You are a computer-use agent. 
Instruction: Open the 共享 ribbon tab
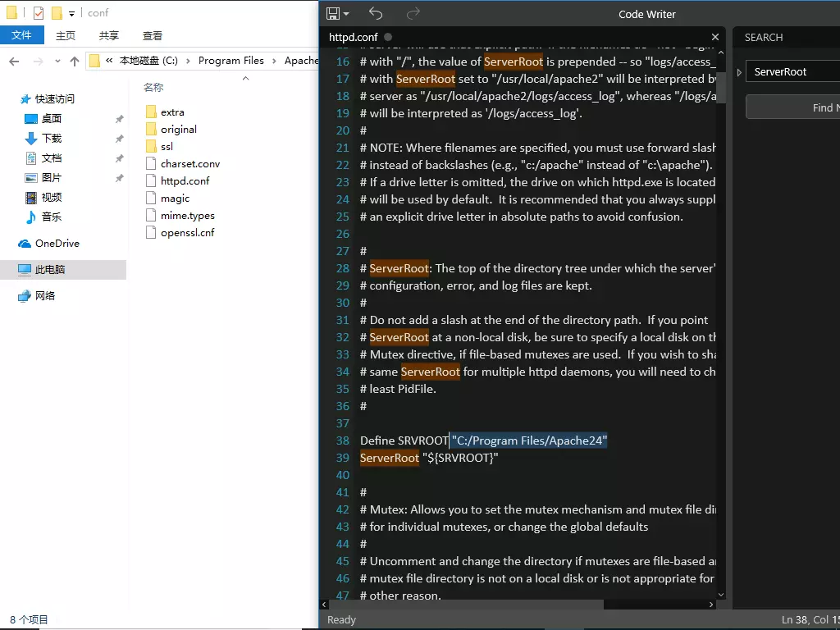coord(109,36)
